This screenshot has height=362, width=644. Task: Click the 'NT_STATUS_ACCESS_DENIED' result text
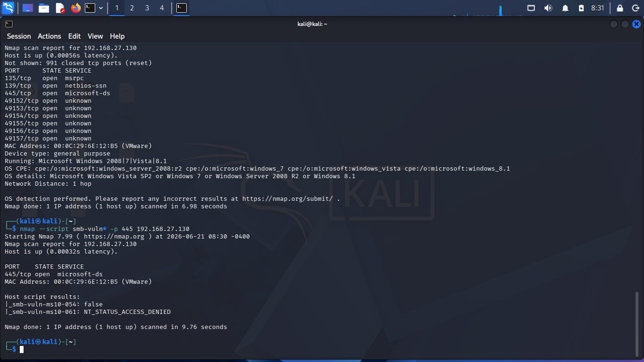[127, 312]
